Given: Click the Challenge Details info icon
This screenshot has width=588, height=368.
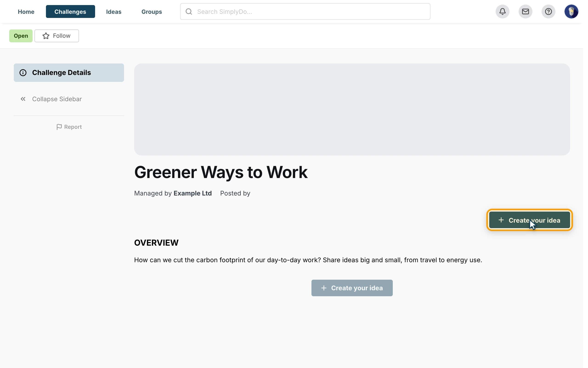Looking at the screenshot, I should point(23,72).
